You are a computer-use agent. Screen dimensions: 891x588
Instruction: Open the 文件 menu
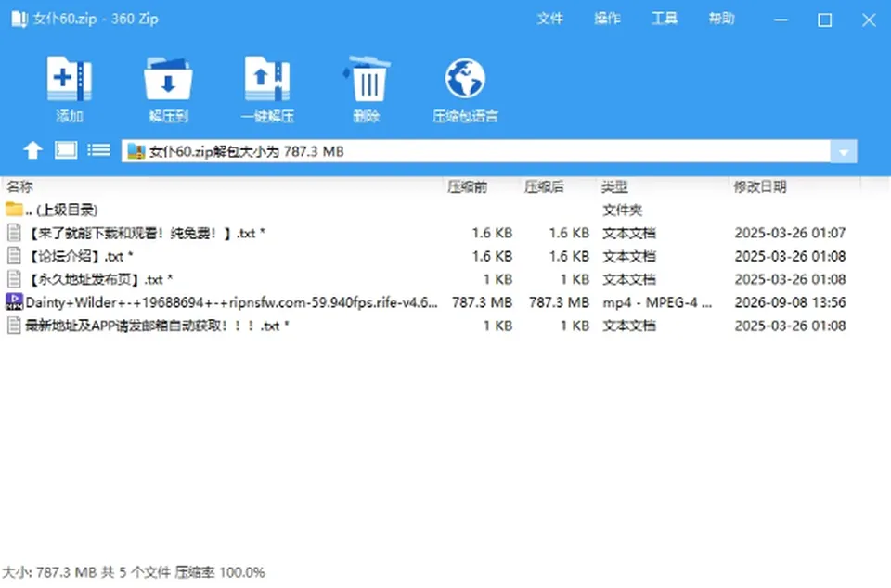click(550, 19)
